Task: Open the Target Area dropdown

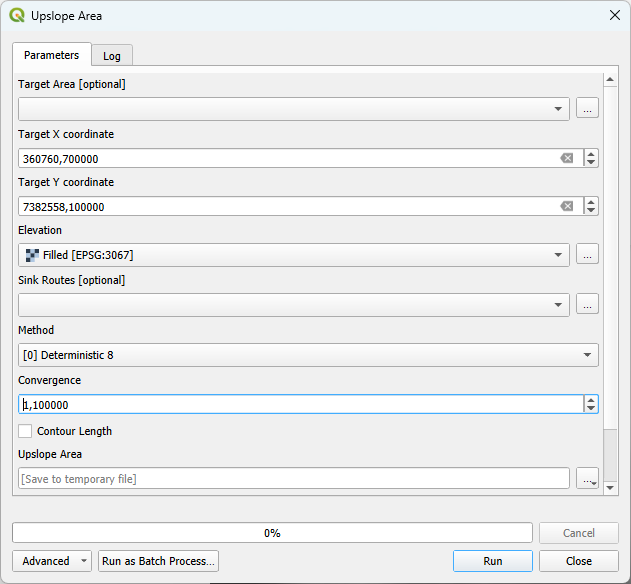Action: (x=293, y=109)
